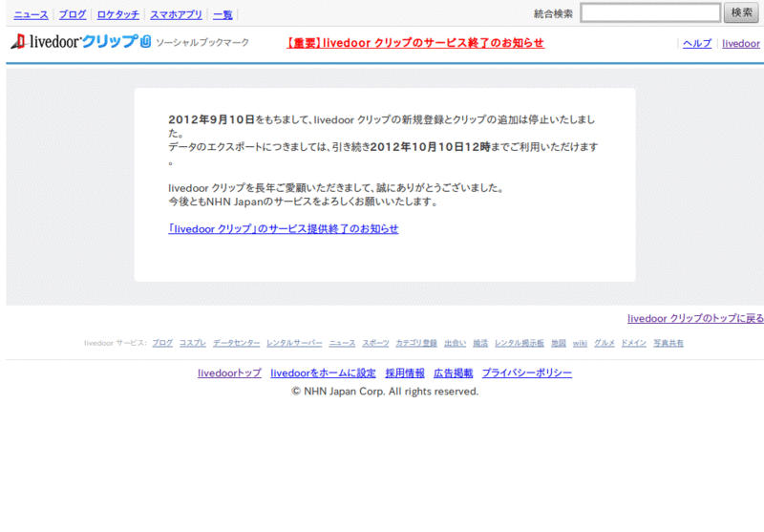Image resolution: width=764 pixels, height=532 pixels.
Task: Open the ヘルプ help link
Action: [x=697, y=43]
